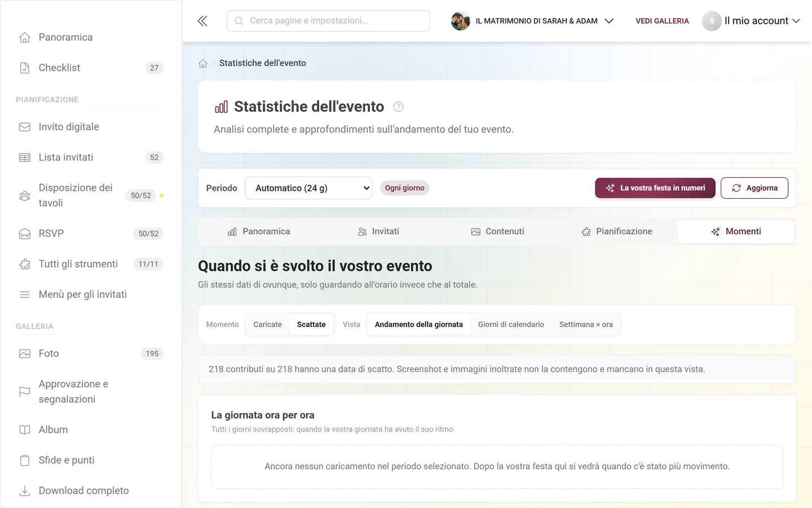The width and height of the screenshot is (812, 508).
Task: Open the VEDI GALLERIA link
Action: pyautogui.click(x=662, y=21)
